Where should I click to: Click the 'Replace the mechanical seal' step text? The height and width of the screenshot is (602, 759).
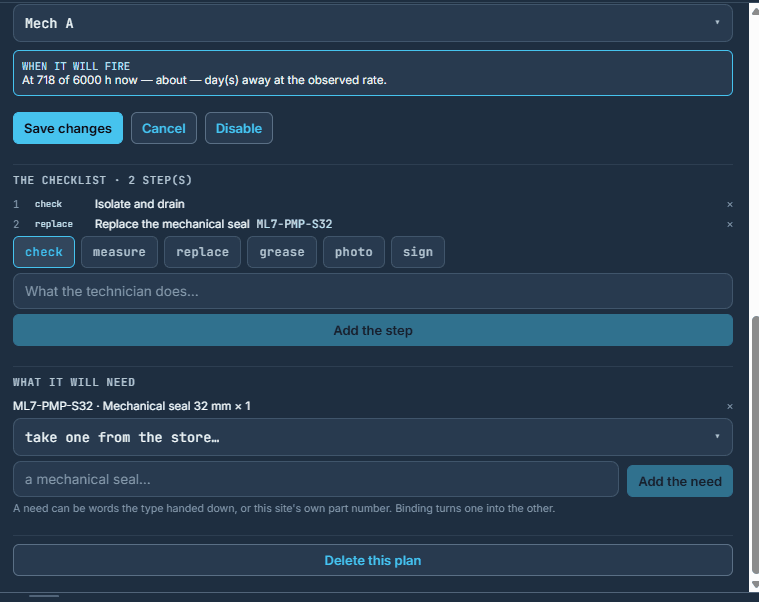[172, 224]
